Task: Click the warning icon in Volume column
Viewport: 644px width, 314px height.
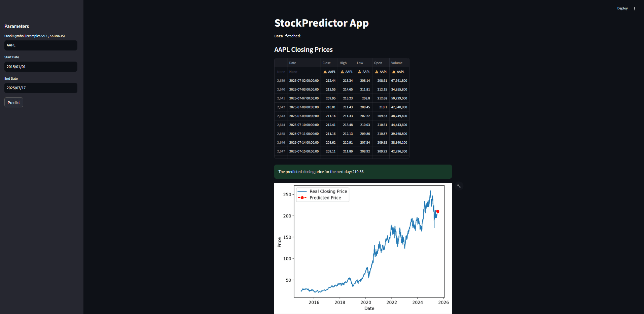Action: click(394, 72)
